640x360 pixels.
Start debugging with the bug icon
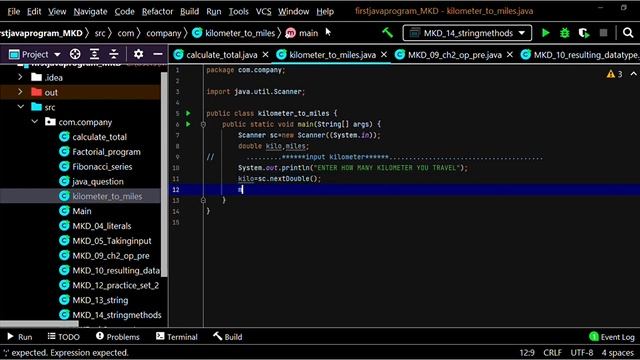pyautogui.click(x=564, y=33)
